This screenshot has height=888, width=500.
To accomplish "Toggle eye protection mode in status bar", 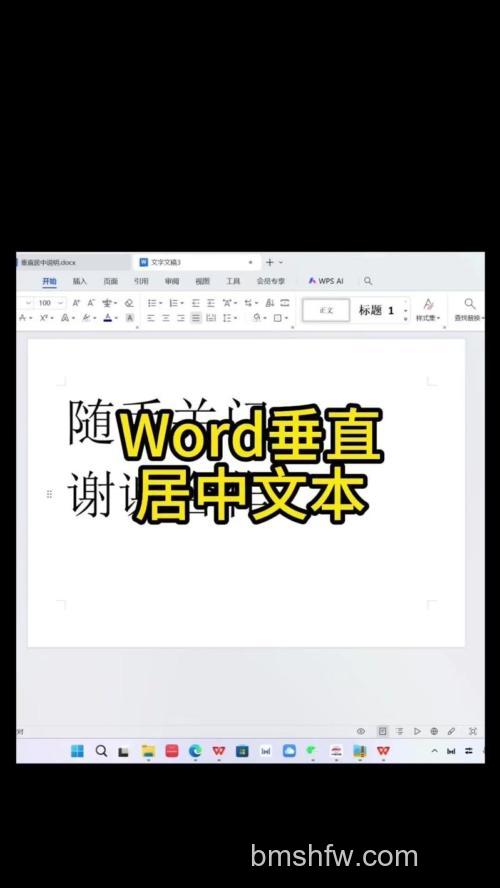I will point(361,731).
